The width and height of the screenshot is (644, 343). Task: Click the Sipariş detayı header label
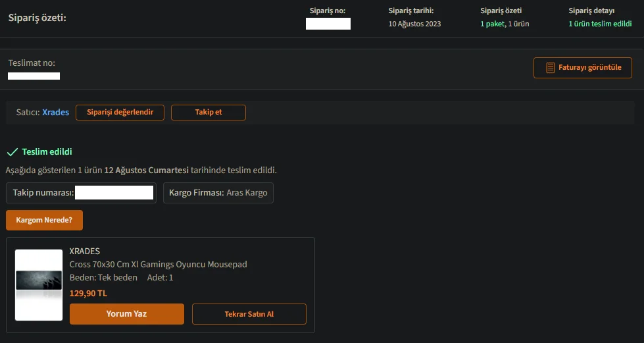591,11
